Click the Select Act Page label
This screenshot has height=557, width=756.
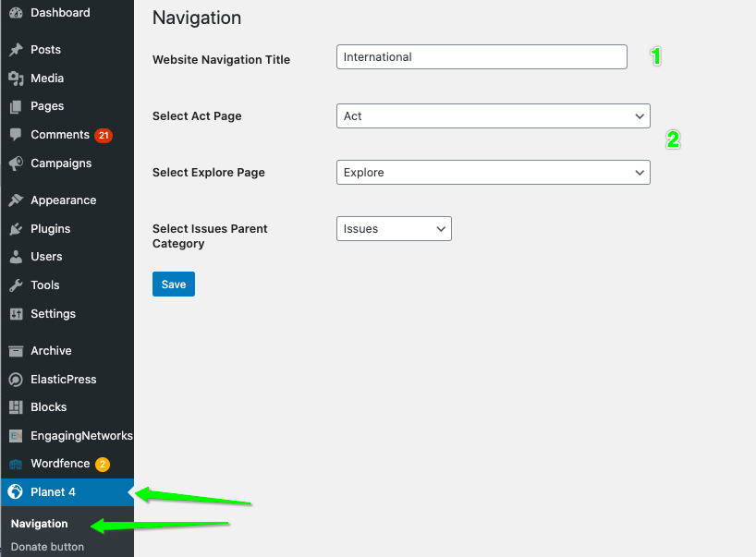click(x=197, y=116)
